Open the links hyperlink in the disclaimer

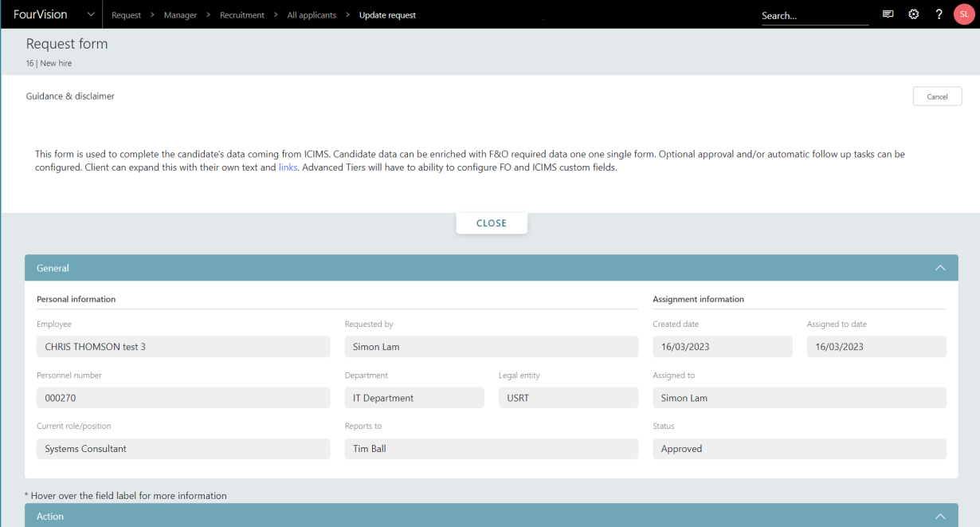pos(288,167)
